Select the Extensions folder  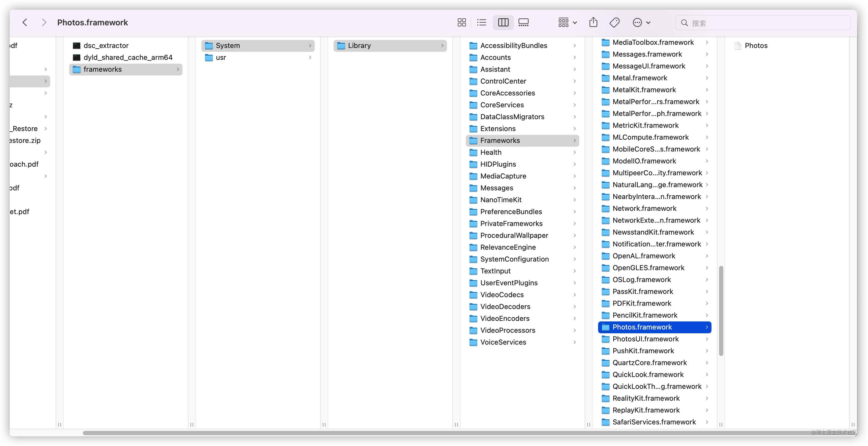point(522,128)
